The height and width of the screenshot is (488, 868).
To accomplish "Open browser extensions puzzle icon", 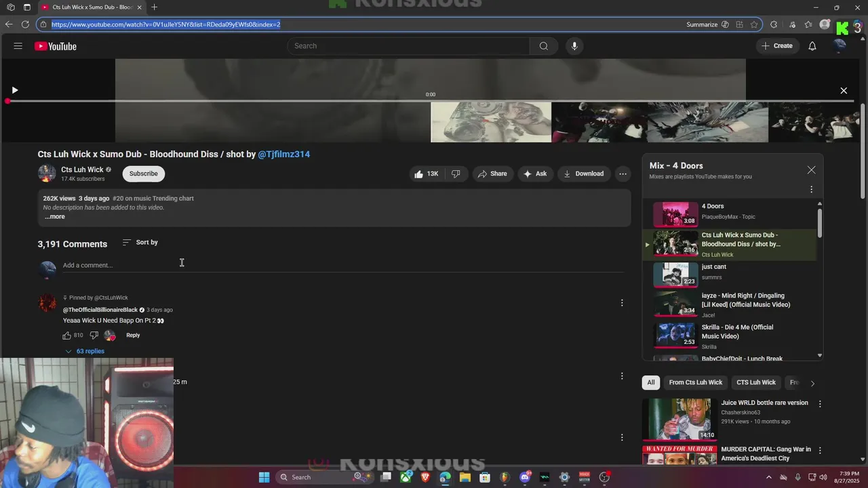I will click(x=774, y=24).
